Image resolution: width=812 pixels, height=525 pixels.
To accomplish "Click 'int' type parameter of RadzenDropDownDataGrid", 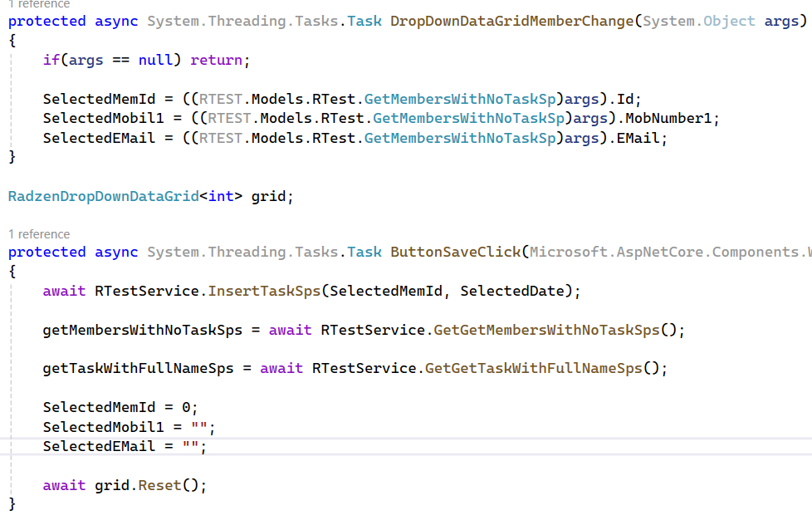I will [221, 196].
